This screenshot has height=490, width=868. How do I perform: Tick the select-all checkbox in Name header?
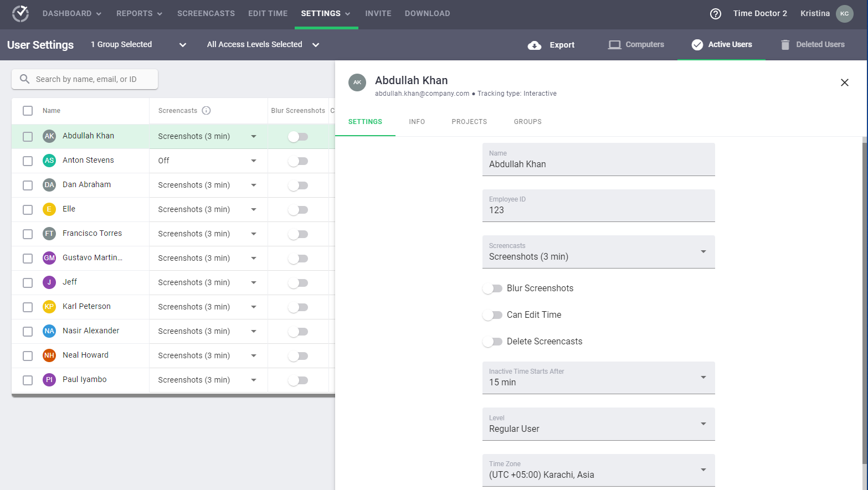(x=28, y=111)
